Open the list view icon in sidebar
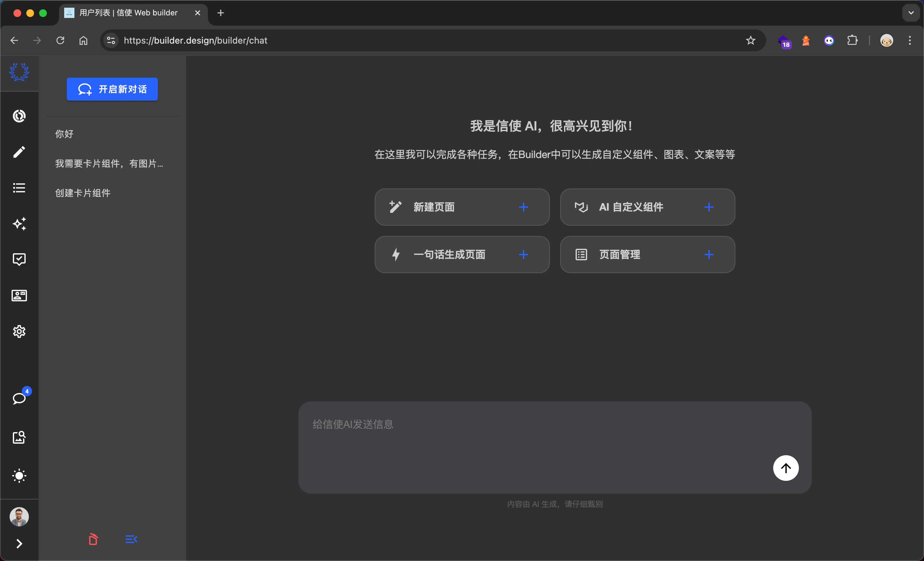 click(x=19, y=188)
